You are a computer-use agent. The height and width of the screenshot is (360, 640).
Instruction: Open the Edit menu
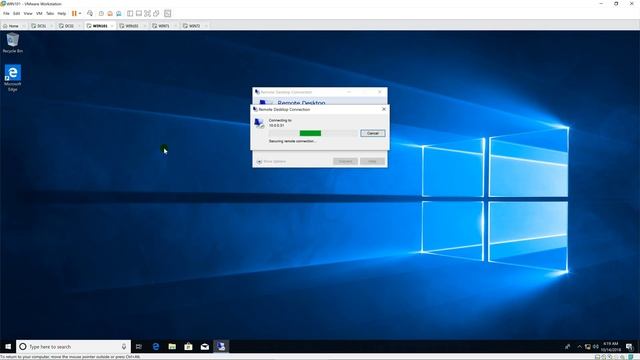tap(16, 13)
